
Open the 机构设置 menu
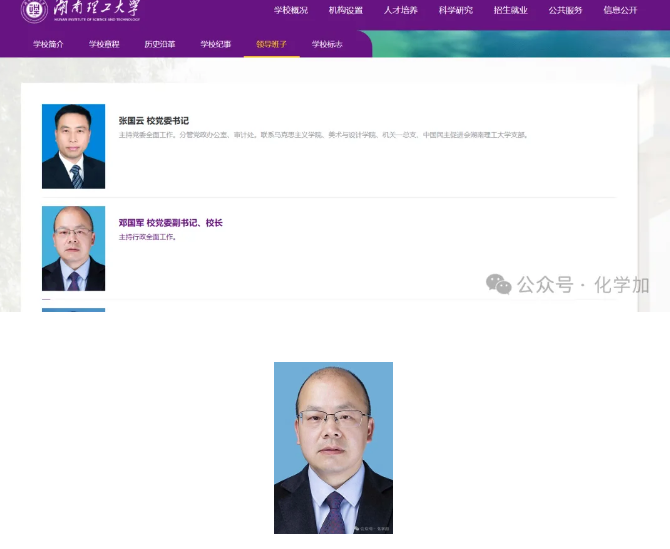pos(346,10)
